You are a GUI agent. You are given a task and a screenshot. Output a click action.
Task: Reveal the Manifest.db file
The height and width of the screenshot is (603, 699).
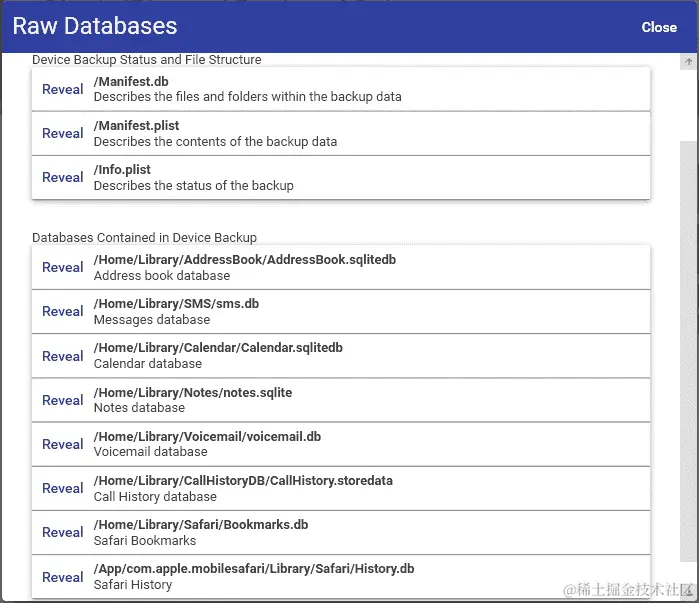click(x=62, y=89)
